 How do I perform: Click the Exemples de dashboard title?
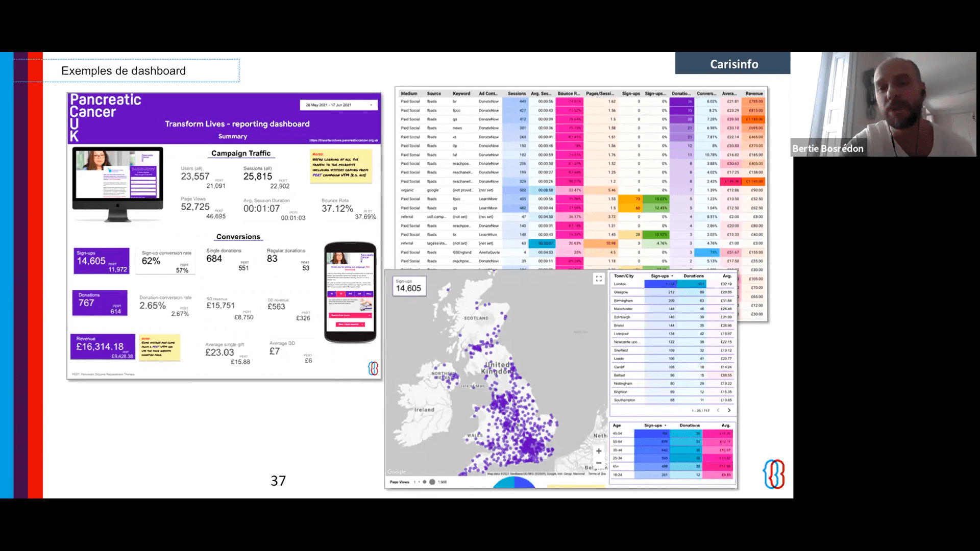click(124, 71)
